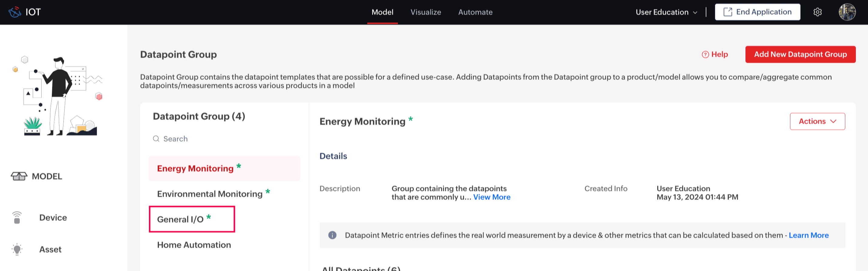Select the General I/O datapoint group
This screenshot has width=868, height=271.
[x=181, y=219]
